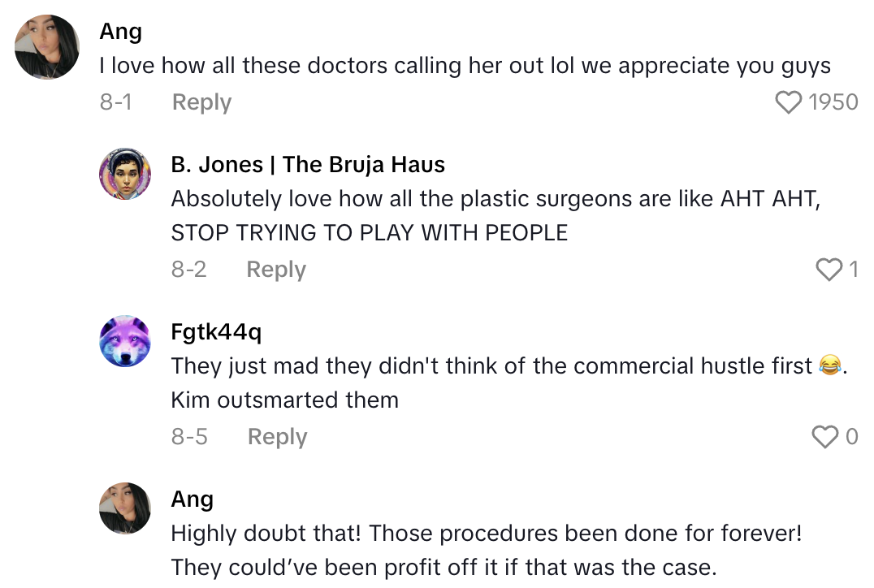Image resolution: width=874 pixels, height=588 pixels.
Task: Click the username Fgtk44q
Action: click(215, 332)
